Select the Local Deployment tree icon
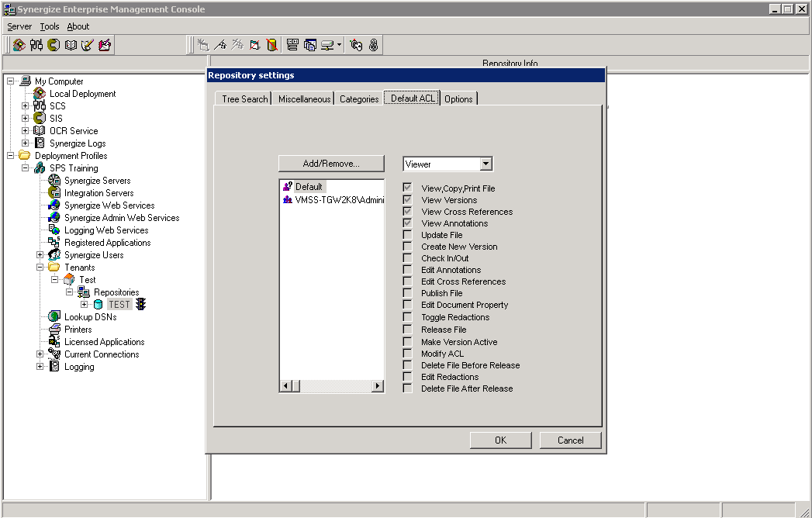 point(40,94)
